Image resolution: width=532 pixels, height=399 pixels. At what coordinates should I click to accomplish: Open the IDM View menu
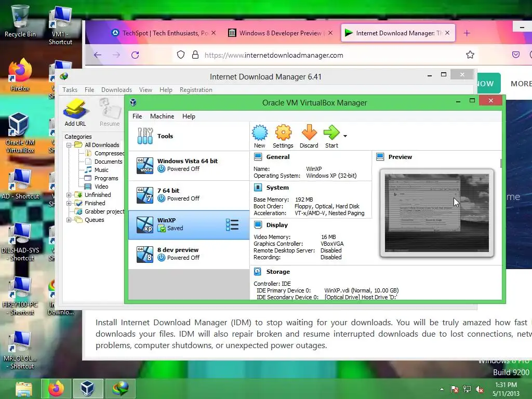pyautogui.click(x=145, y=90)
